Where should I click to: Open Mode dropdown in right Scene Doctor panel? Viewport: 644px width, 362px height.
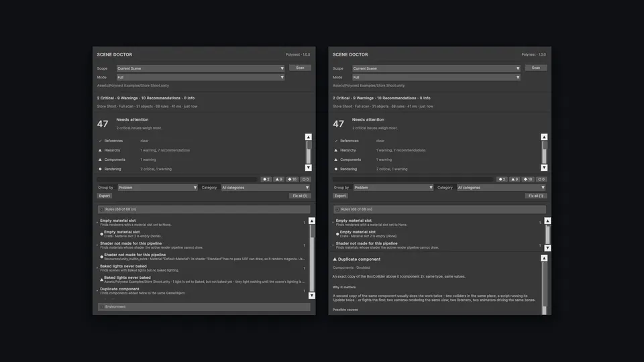pos(436,77)
